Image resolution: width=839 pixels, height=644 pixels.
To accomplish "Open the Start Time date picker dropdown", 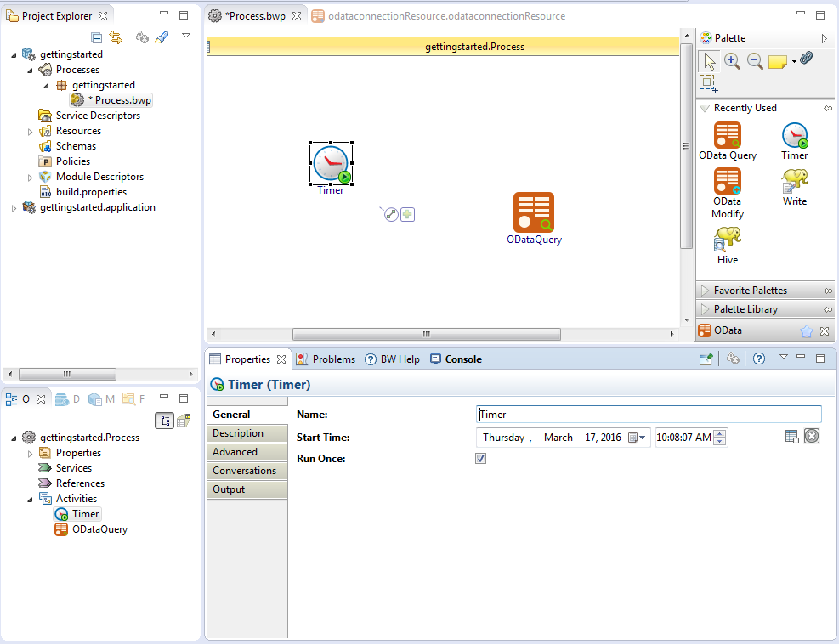I will [638, 438].
